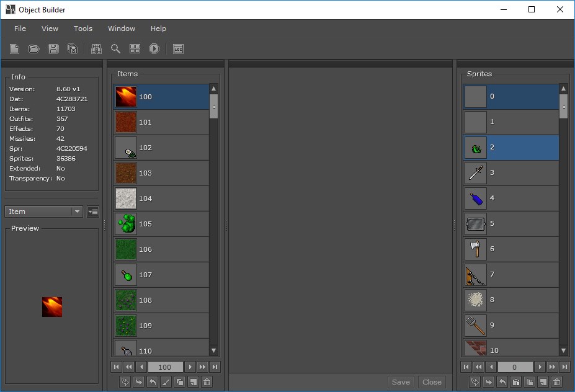Open the View menu
Image resolution: width=575 pixels, height=392 pixels.
(x=50, y=29)
